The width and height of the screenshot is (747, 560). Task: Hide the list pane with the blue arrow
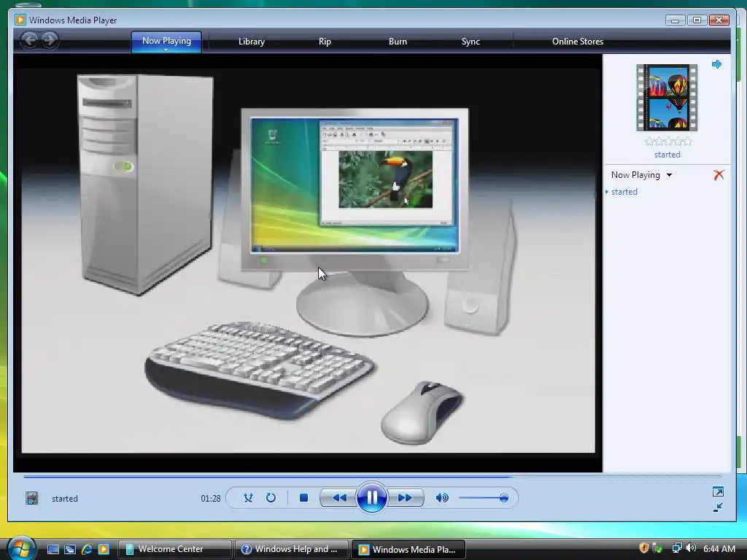(716, 64)
